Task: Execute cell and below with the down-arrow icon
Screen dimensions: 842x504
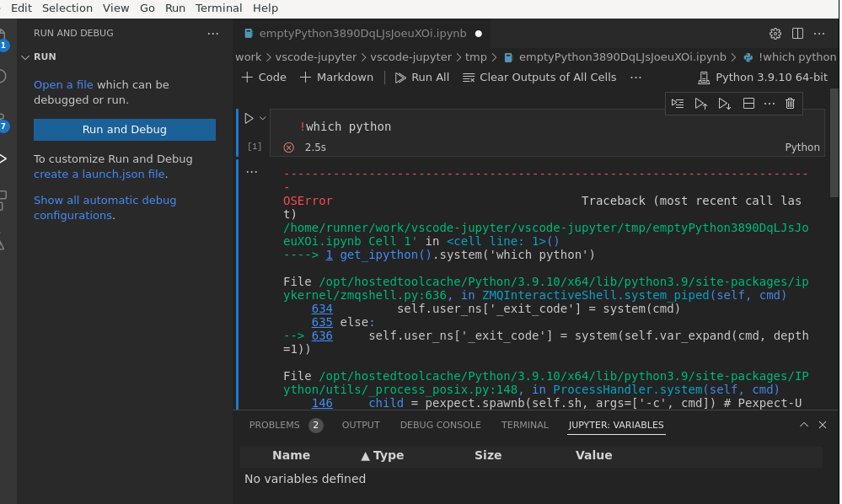Action: 724,103
